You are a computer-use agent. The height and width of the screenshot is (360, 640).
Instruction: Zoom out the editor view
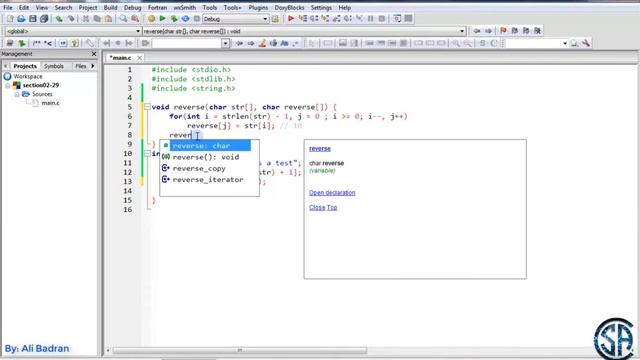pos(467,43)
